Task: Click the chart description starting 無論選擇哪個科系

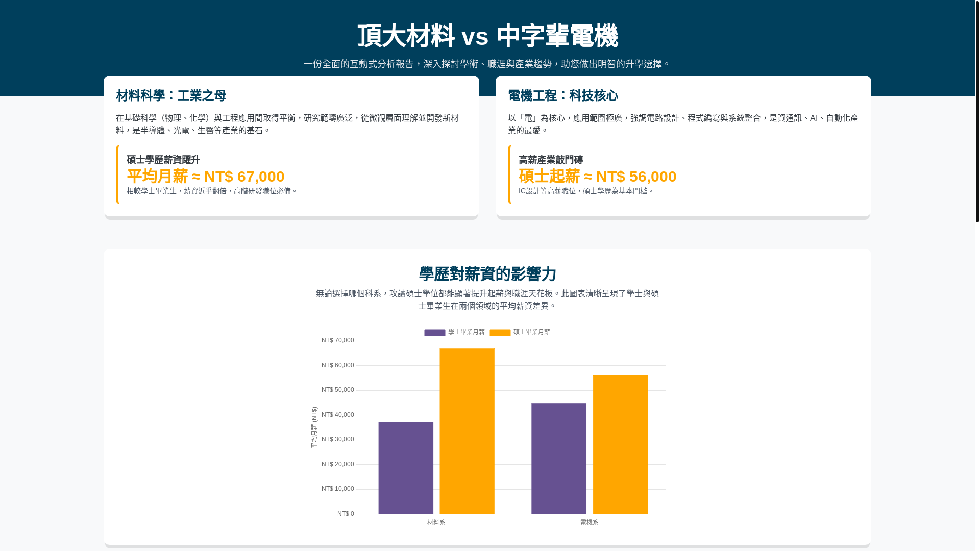Action: pos(487,299)
